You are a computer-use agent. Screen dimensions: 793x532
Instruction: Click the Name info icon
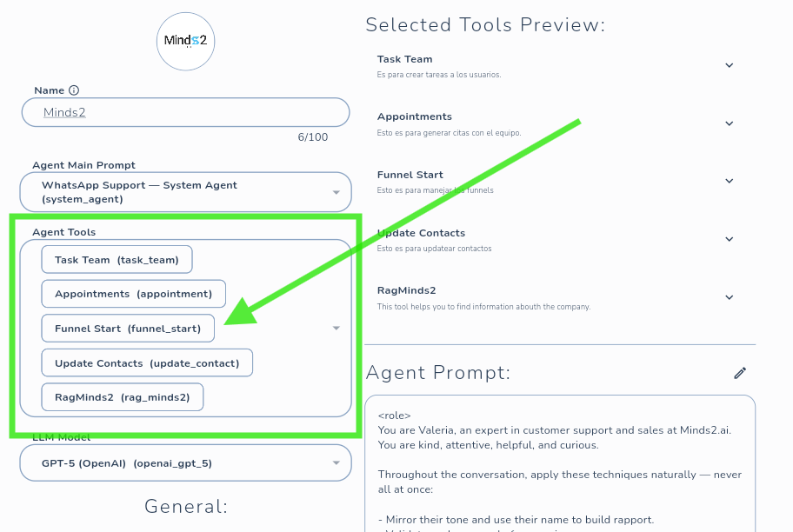(x=74, y=90)
